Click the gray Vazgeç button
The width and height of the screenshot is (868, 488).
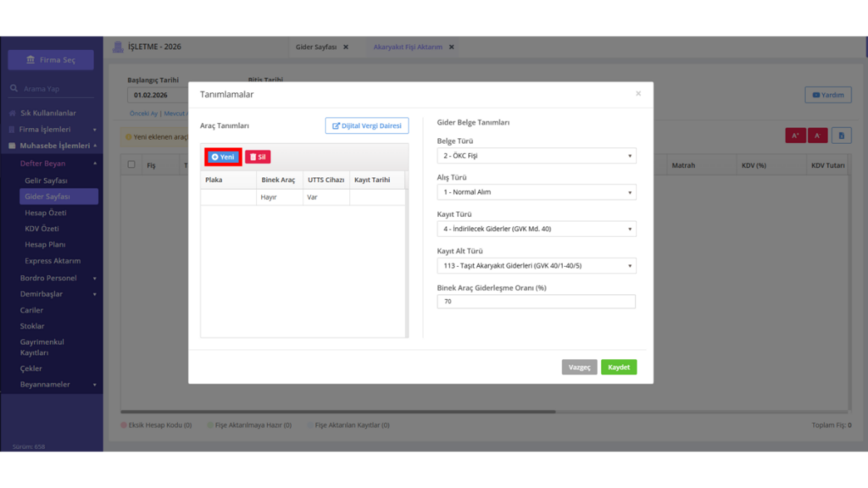[x=580, y=368]
